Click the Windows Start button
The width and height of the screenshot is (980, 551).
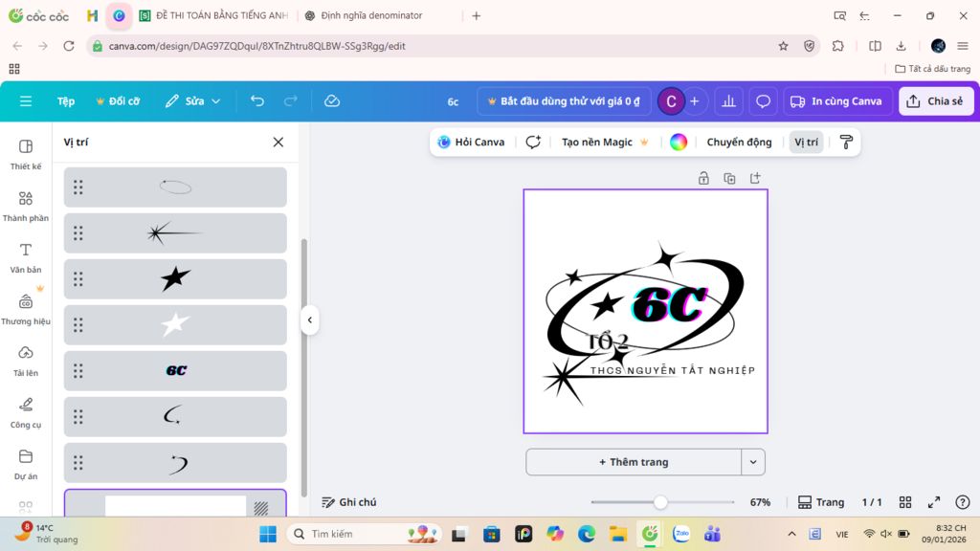pos(268,534)
